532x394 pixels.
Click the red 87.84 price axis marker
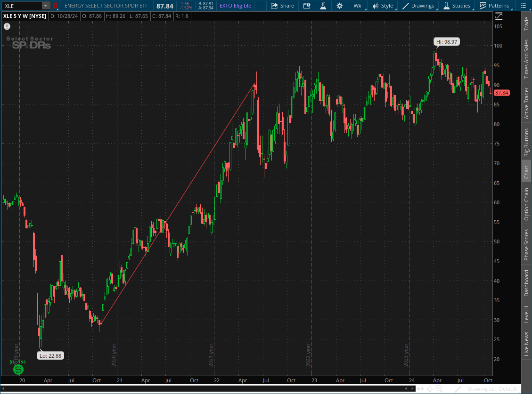coord(501,93)
